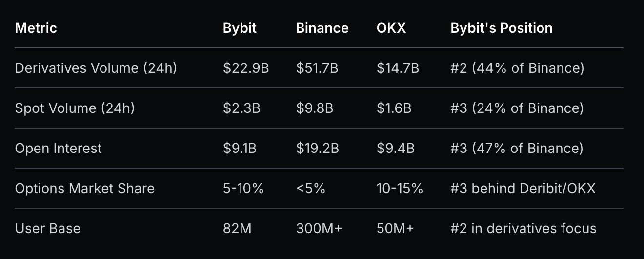The height and width of the screenshot is (259, 644).
Task: Click the Metric column header
Action: [x=36, y=28]
